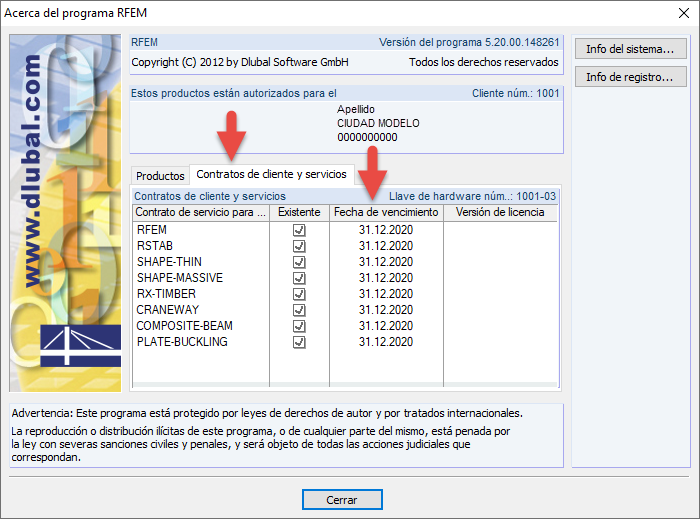
Task: Click the Versión del programa 5.20.00.148261 text
Action: click(469, 42)
